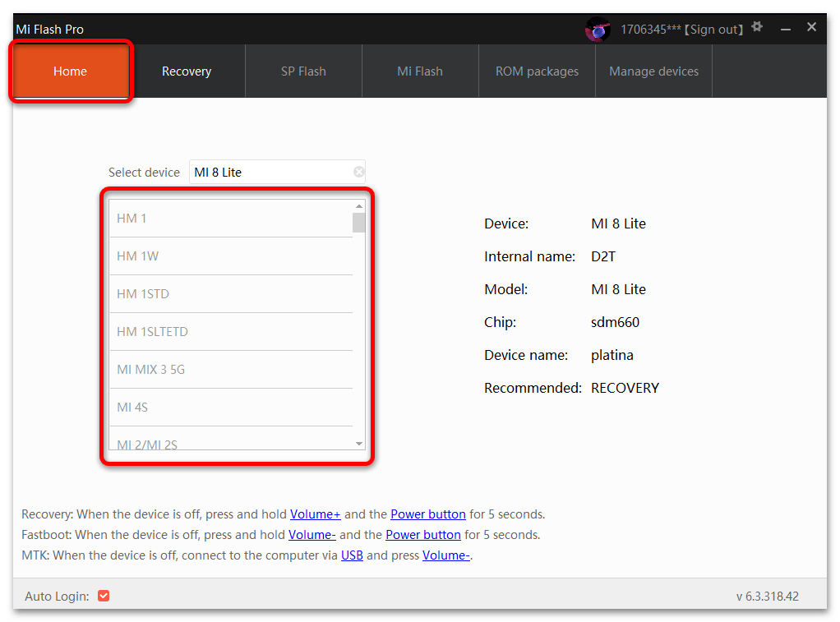
Task: Click the device name value platina
Action: point(612,355)
